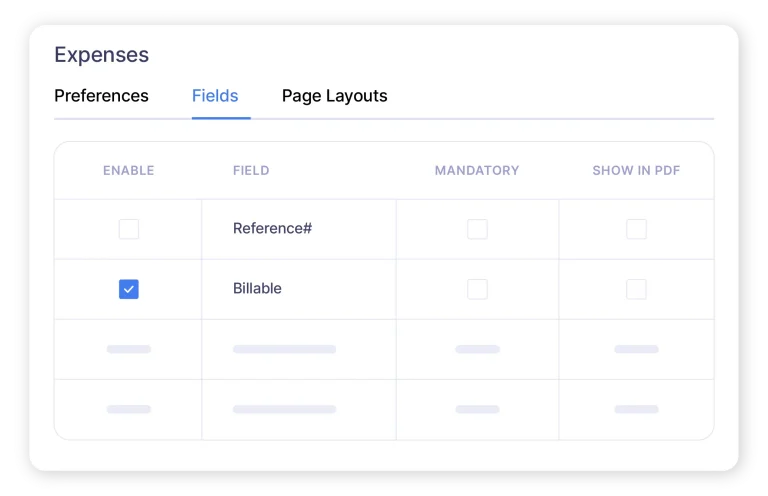Enable the Reference# field checkbox

[129, 229]
